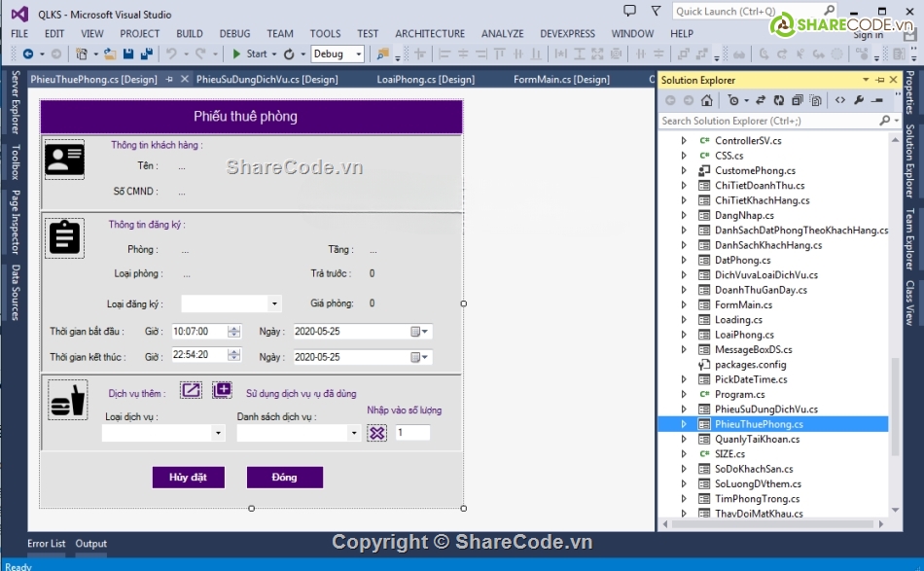Screen dimensions: 924x571
Task: Click View Code icon in Solution Explorer
Action: (x=840, y=101)
